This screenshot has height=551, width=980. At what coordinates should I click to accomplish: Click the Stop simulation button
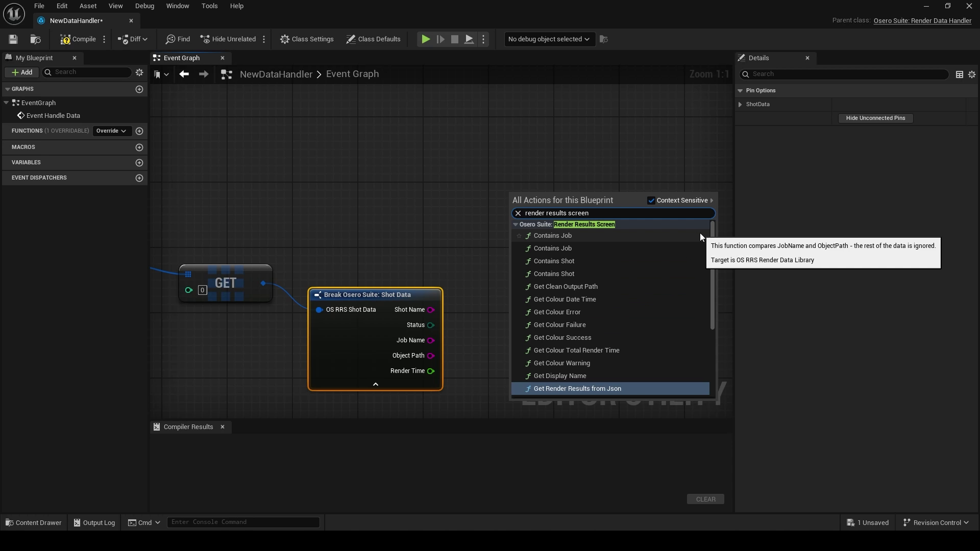(454, 39)
